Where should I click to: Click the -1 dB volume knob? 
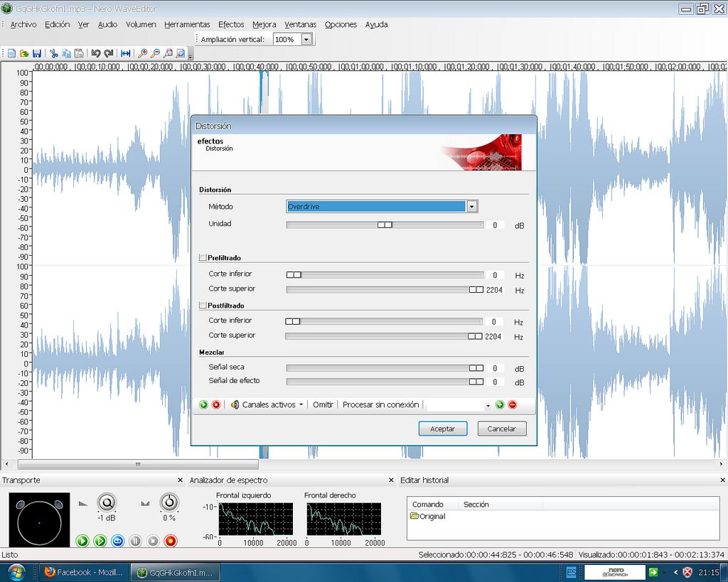(107, 502)
